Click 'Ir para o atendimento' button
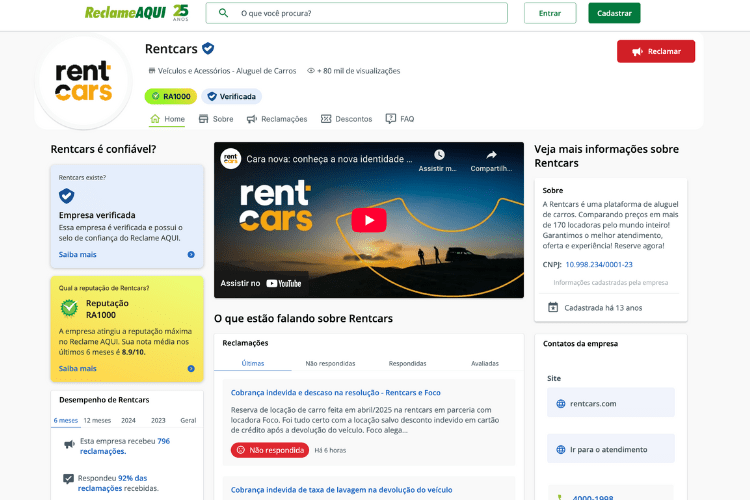Screen dimensions: 750x500 pos(611,449)
